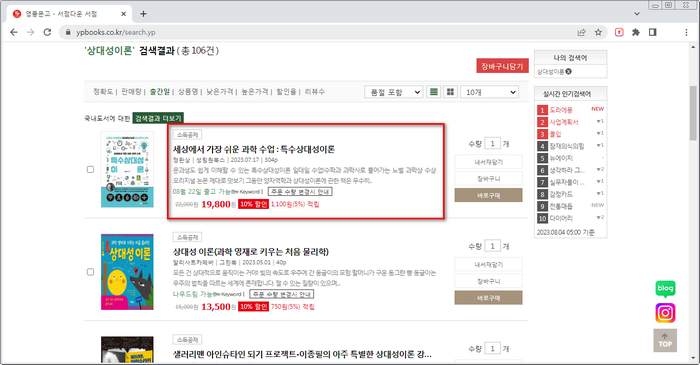Open the site lock security icon
The height and width of the screenshot is (365, 700).
68,32
